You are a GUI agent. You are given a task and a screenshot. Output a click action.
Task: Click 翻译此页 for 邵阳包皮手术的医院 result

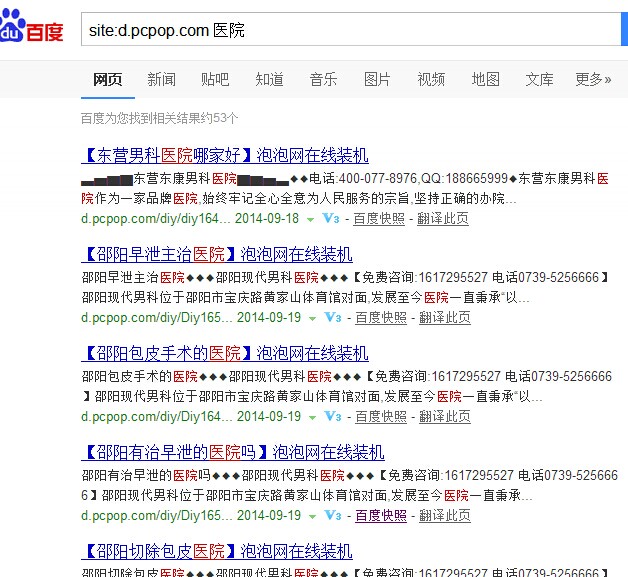tap(445, 416)
